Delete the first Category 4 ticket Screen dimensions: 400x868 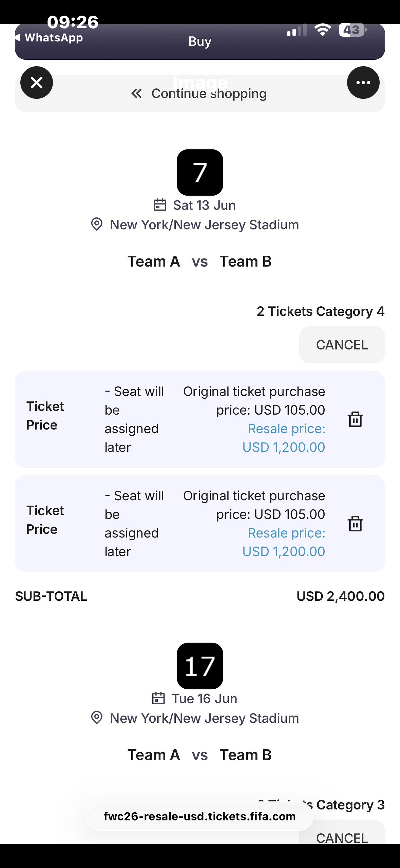(355, 419)
